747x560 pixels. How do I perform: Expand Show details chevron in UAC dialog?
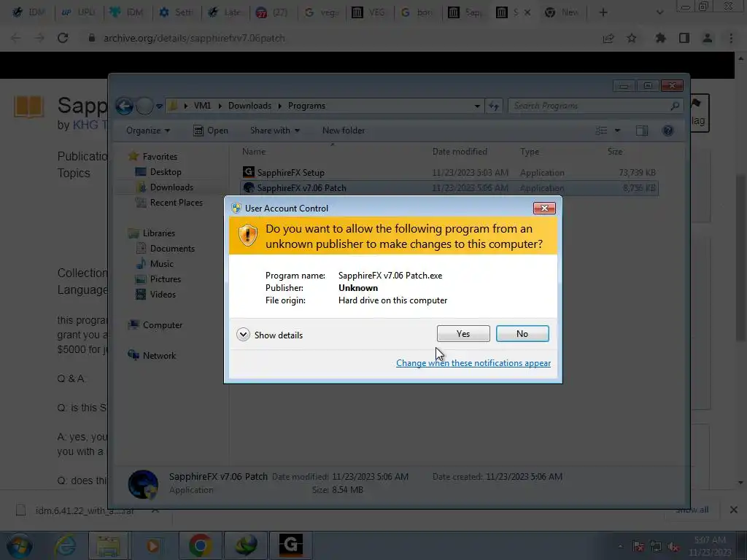pyautogui.click(x=243, y=335)
